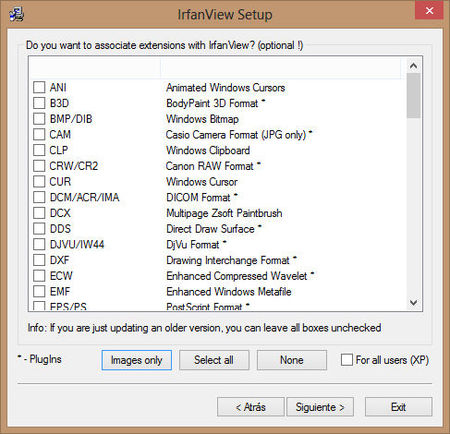Check the ECW checkbox

click(x=39, y=275)
